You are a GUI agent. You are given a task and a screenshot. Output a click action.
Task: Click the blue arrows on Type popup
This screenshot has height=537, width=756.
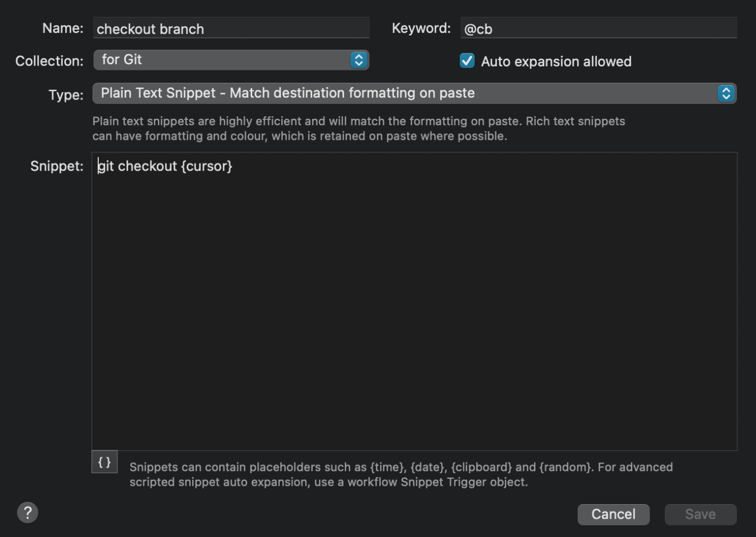click(x=726, y=93)
